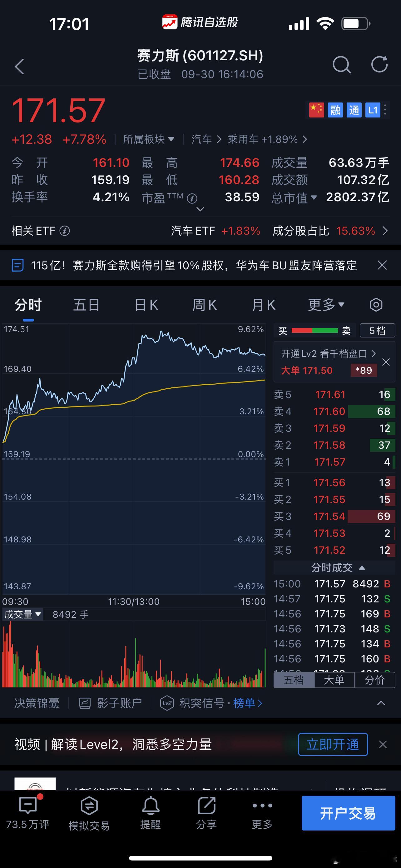This screenshot has height=868, width=401.
Task: Tap 买3 price 171.54 row
Action: pyautogui.click(x=334, y=516)
